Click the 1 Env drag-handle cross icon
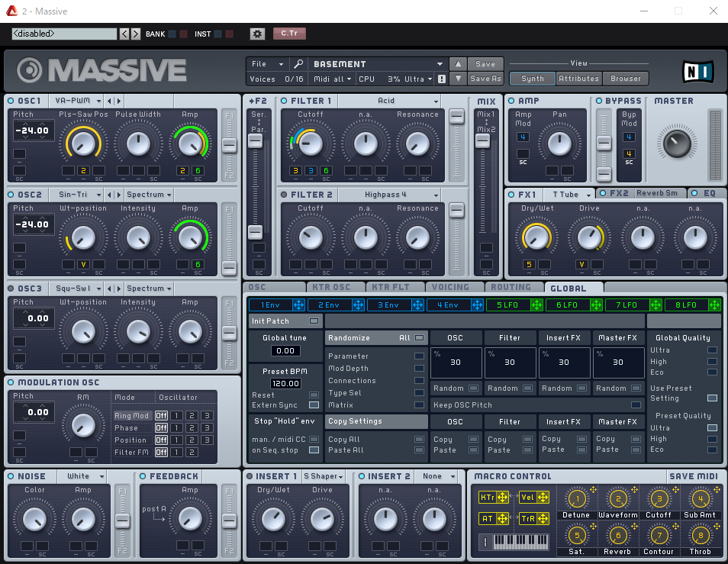728x564 pixels. (x=298, y=305)
